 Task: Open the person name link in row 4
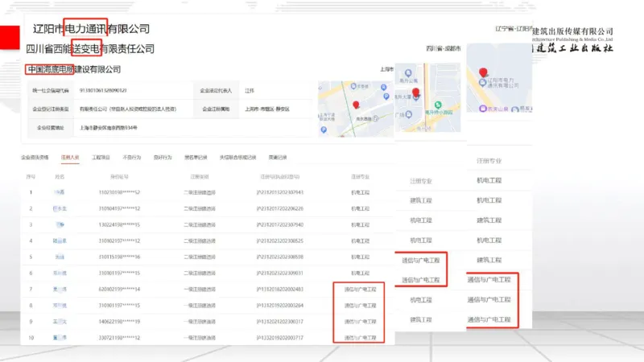pos(60,241)
